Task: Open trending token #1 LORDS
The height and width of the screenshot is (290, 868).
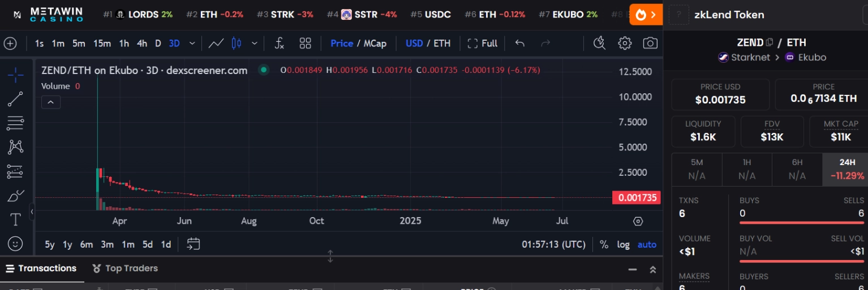Action: click(x=138, y=15)
